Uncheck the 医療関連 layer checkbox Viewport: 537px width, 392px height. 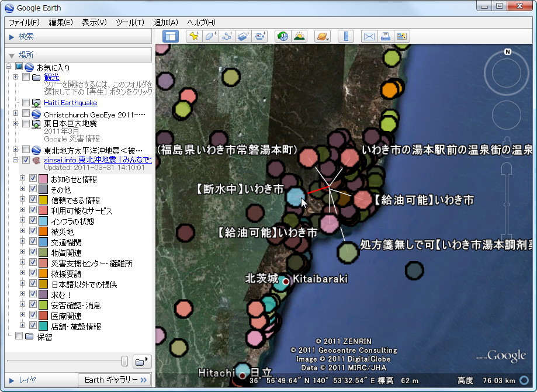(33, 316)
